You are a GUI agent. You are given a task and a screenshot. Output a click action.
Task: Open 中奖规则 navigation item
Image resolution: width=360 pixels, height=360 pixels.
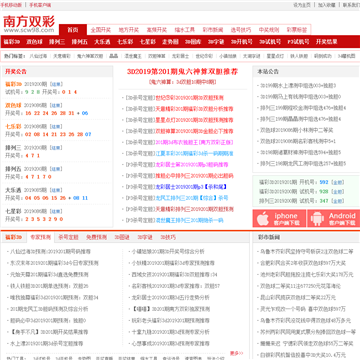[269, 30]
